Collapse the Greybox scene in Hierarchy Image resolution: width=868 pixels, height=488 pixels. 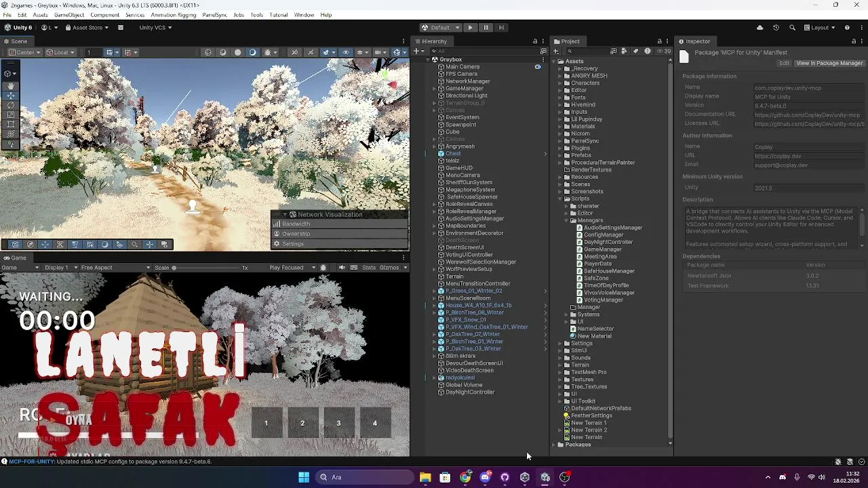429,60
